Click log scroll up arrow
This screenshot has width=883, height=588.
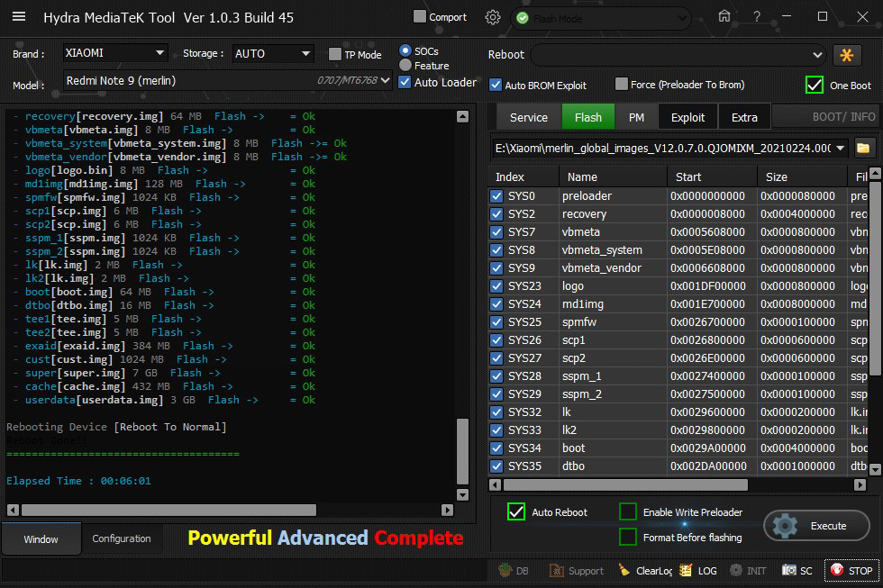pos(462,116)
